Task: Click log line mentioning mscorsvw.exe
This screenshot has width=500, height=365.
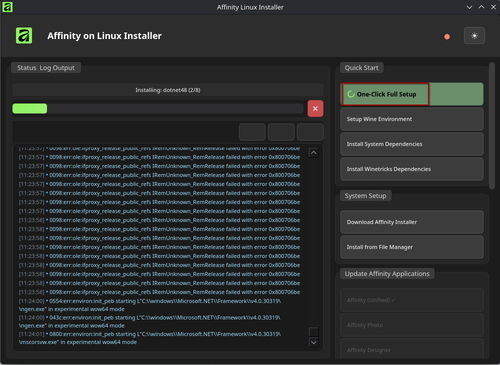Action: pyautogui.click(x=150, y=338)
